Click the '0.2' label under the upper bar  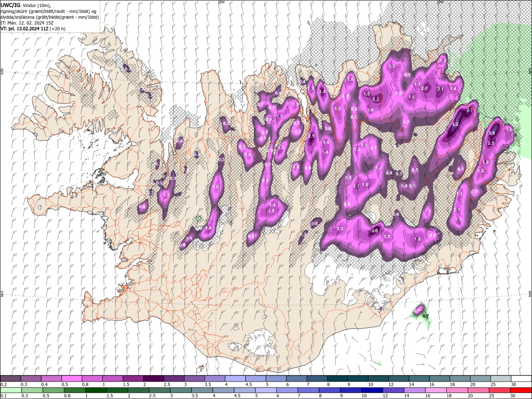(x=3, y=384)
